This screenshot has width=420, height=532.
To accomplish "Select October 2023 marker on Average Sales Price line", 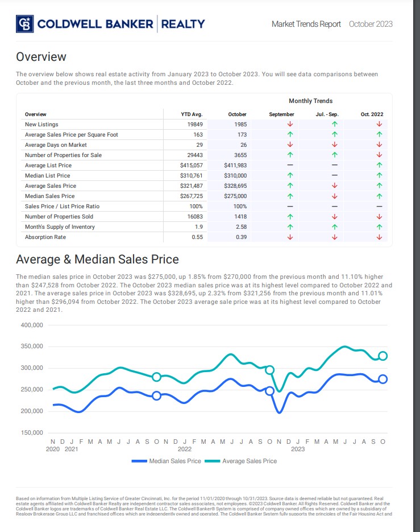I will 382,356.
